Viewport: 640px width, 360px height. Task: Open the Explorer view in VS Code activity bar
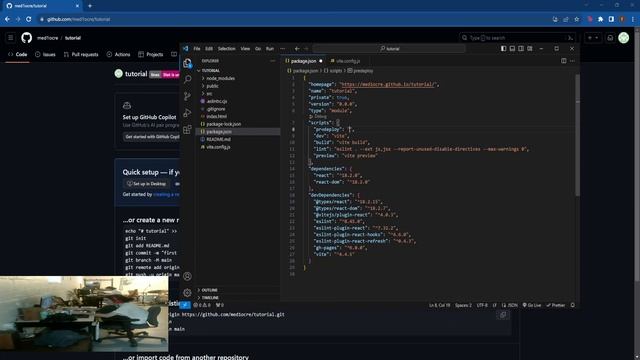187,63
